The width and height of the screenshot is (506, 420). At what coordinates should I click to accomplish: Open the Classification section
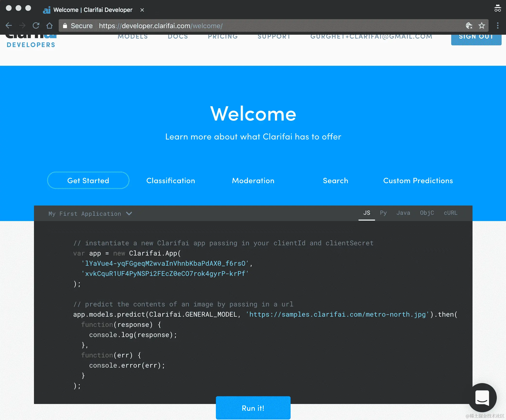pyautogui.click(x=171, y=181)
